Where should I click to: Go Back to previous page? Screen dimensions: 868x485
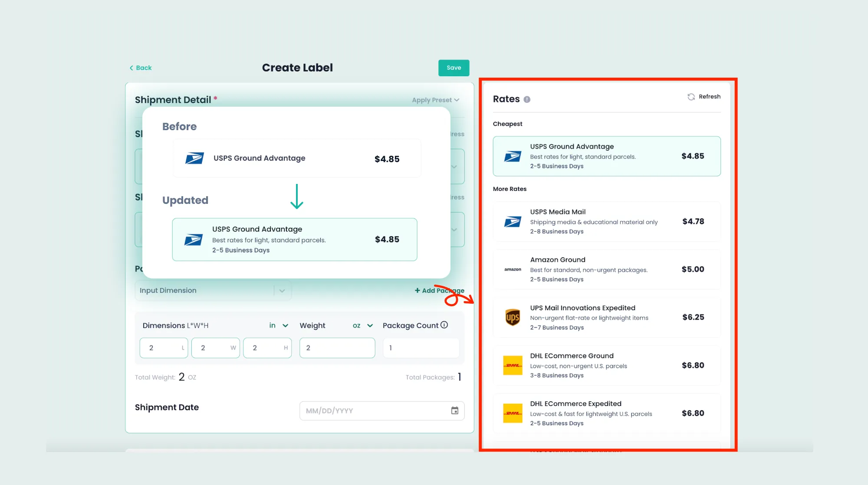pos(141,68)
